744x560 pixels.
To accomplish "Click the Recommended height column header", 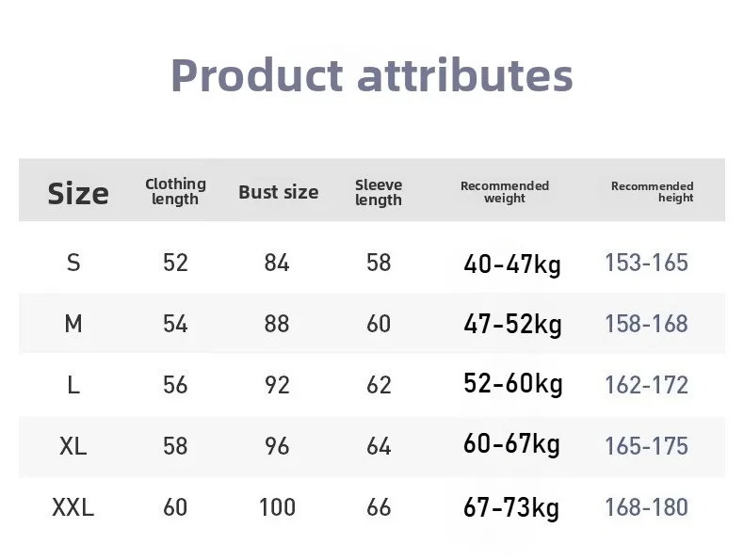I will pos(652,192).
